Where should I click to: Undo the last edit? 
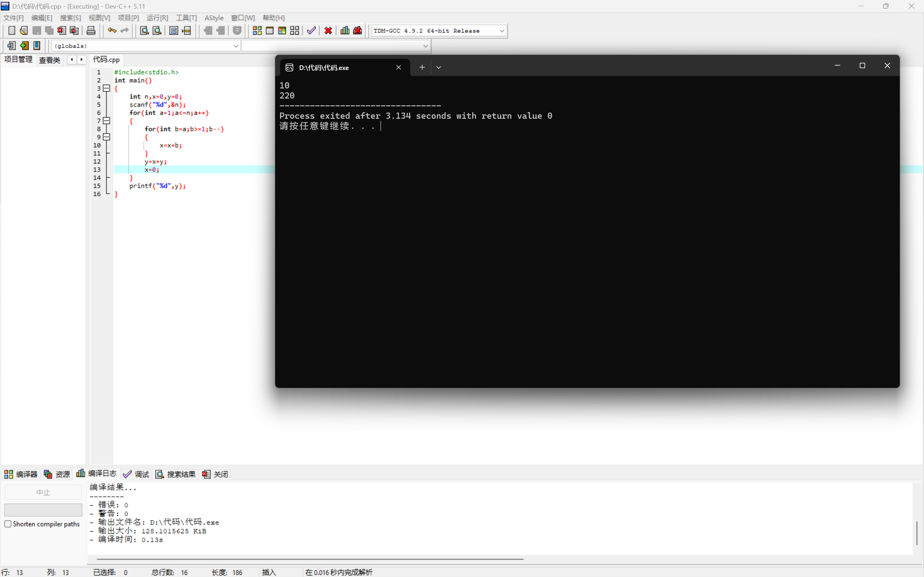click(111, 31)
